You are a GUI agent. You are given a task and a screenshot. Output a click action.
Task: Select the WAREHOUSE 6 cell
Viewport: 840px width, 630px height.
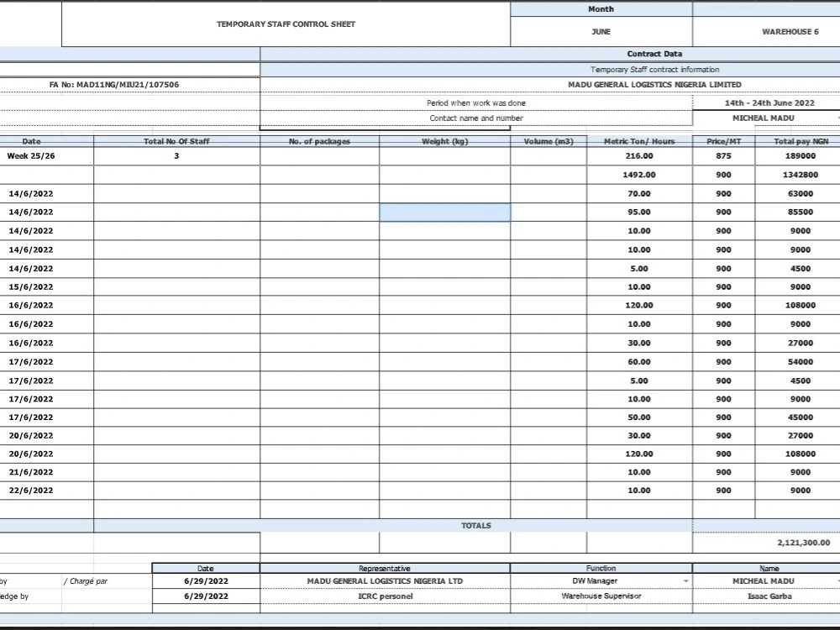[767, 32]
